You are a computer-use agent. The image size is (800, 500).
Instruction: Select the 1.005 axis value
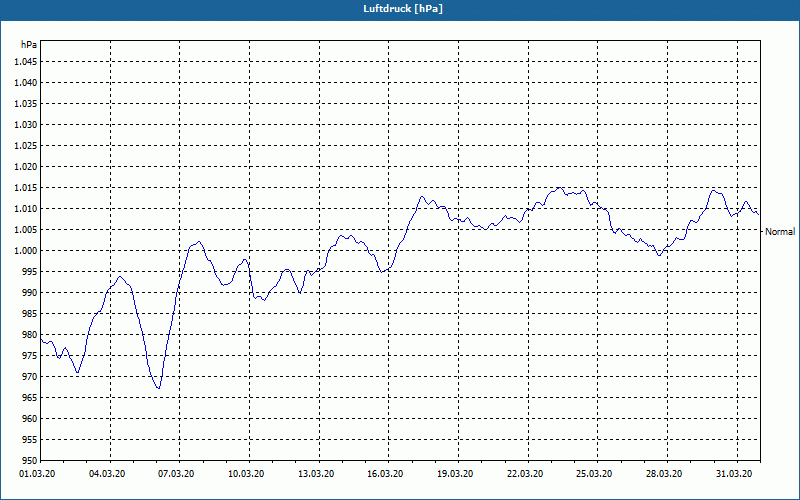(x=26, y=230)
